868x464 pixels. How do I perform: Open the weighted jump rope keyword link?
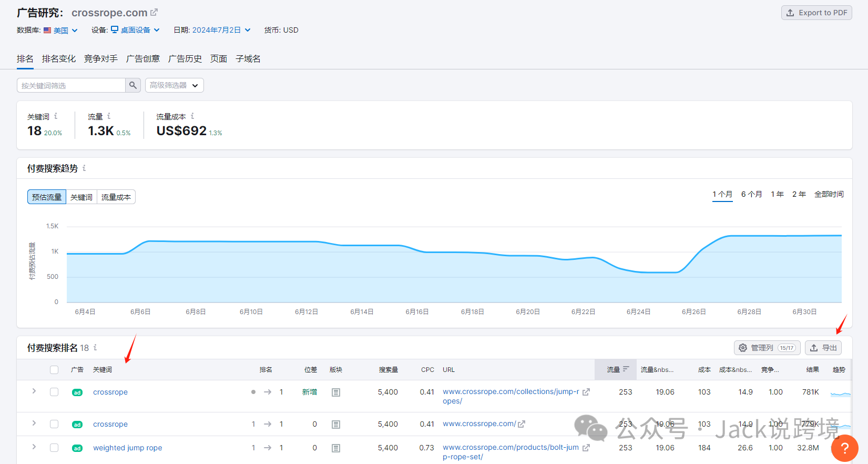pyautogui.click(x=128, y=448)
